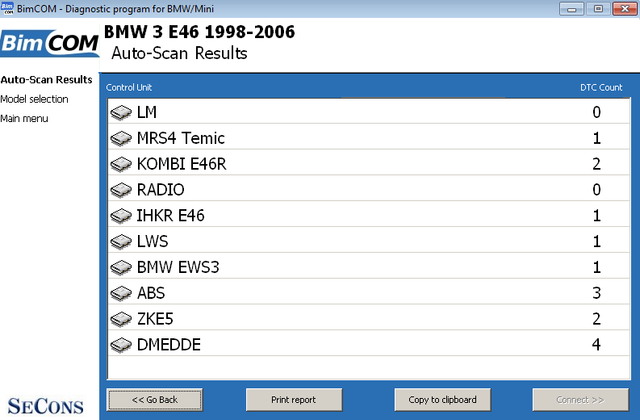This screenshot has height=420, width=640.
Task: Return to Main menu in the sidebar
Action: pos(24,119)
